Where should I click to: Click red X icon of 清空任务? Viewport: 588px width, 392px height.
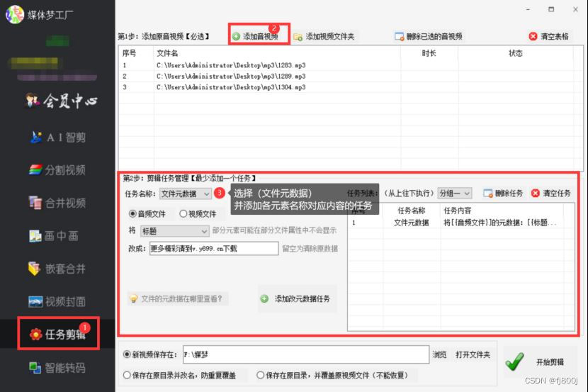(x=536, y=194)
